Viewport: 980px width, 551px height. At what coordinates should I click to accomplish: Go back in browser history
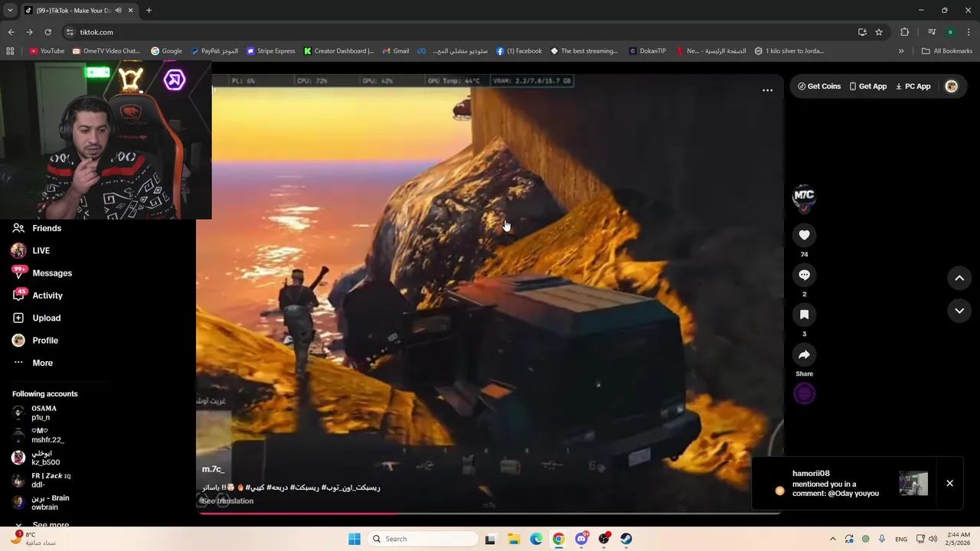point(11,32)
